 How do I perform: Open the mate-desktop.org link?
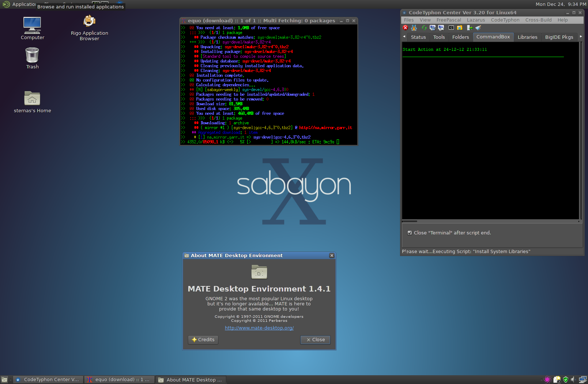259,328
